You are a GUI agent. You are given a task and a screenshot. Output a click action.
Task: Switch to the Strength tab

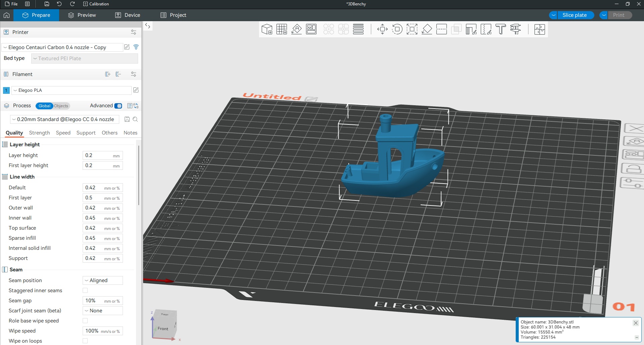pyautogui.click(x=39, y=133)
